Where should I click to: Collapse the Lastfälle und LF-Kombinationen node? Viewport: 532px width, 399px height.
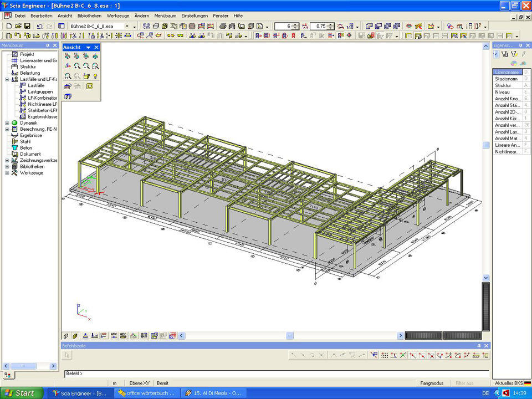pyautogui.click(x=7, y=79)
